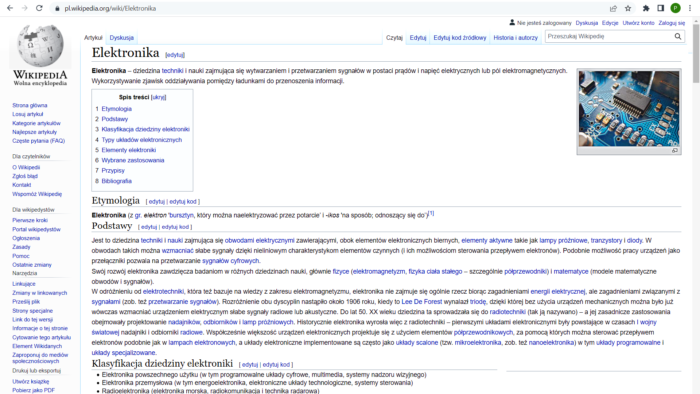700x394 pixels.
Task: Open Ostatnie zmiany sidebar link
Action: [x=32, y=265]
